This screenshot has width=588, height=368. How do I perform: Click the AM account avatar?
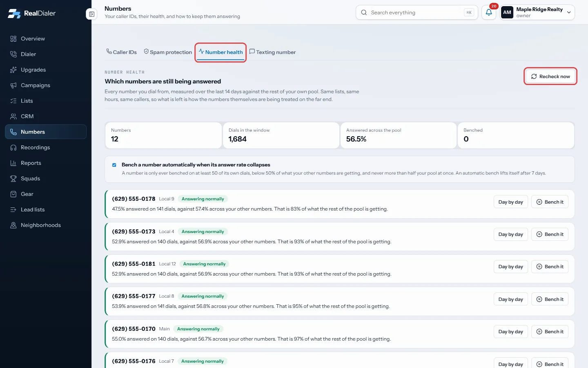click(507, 12)
